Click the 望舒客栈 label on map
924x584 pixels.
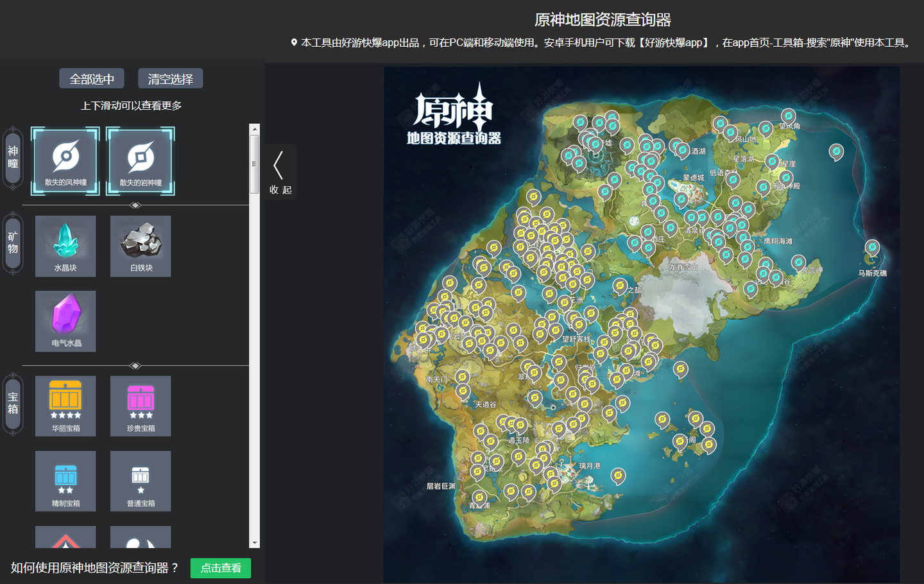click(x=576, y=339)
